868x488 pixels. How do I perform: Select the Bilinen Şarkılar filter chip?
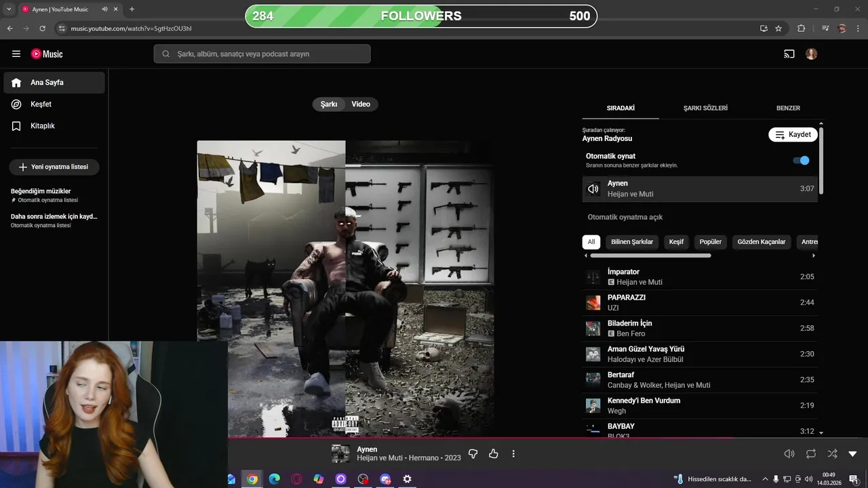click(632, 242)
